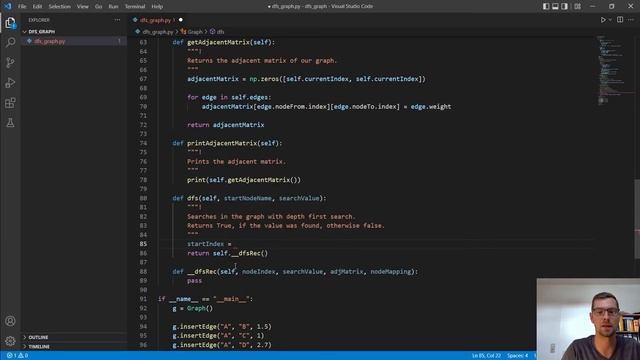Click 'g.insertEdge("A", "C", 1)' line
640x360 pixels.
tap(218, 336)
